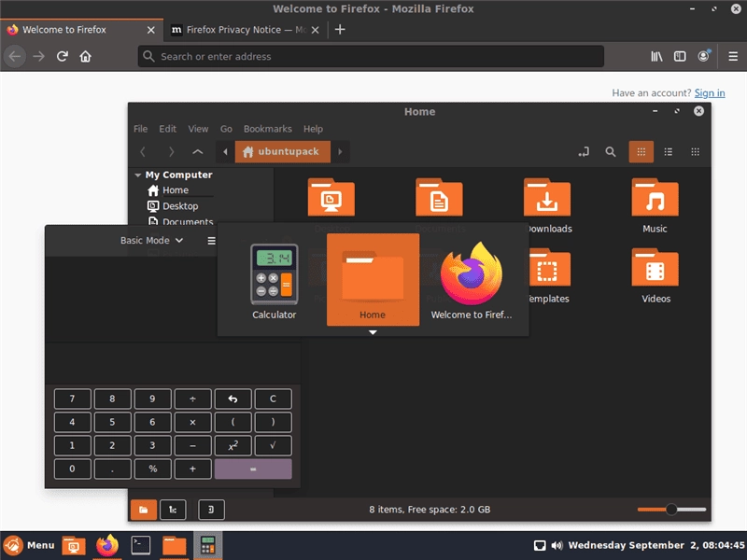Close the Welcome to Firefox tab
This screenshot has width=747, height=560.
[151, 30]
